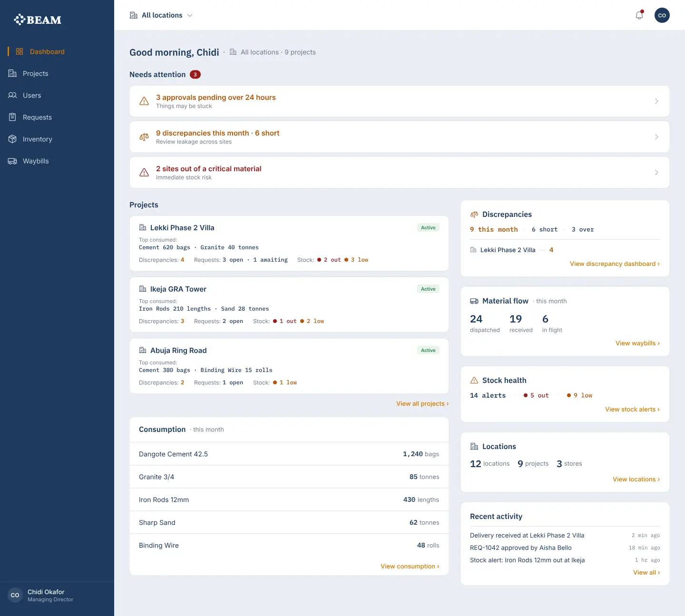The image size is (685, 616).
Task: Open approvals pending alert via its chevron
Action: (656, 101)
